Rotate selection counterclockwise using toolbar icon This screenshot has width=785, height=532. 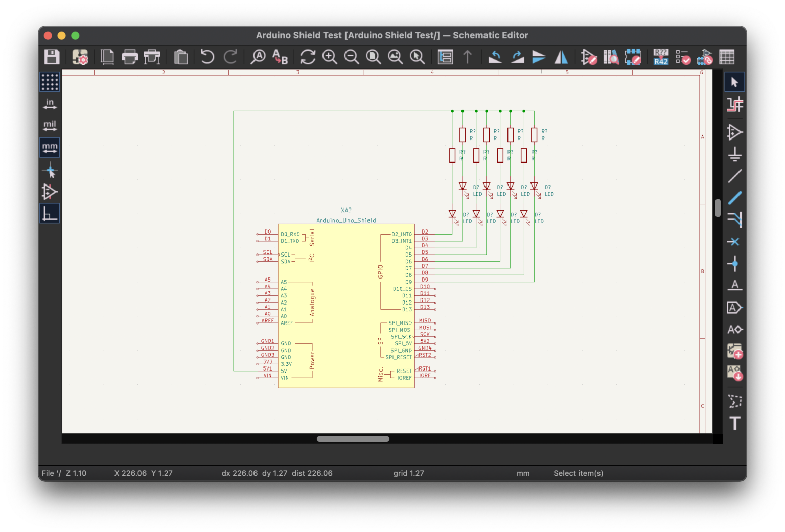(495, 57)
